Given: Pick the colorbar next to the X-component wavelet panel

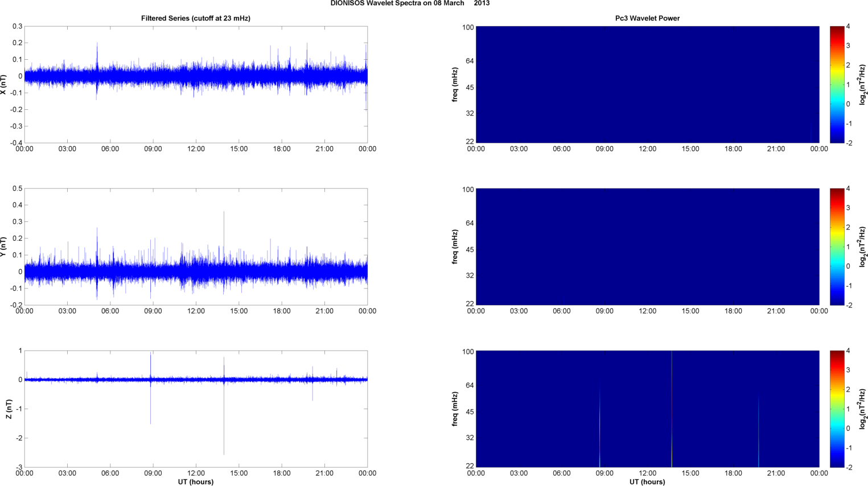Looking at the screenshot, I should (x=837, y=84).
